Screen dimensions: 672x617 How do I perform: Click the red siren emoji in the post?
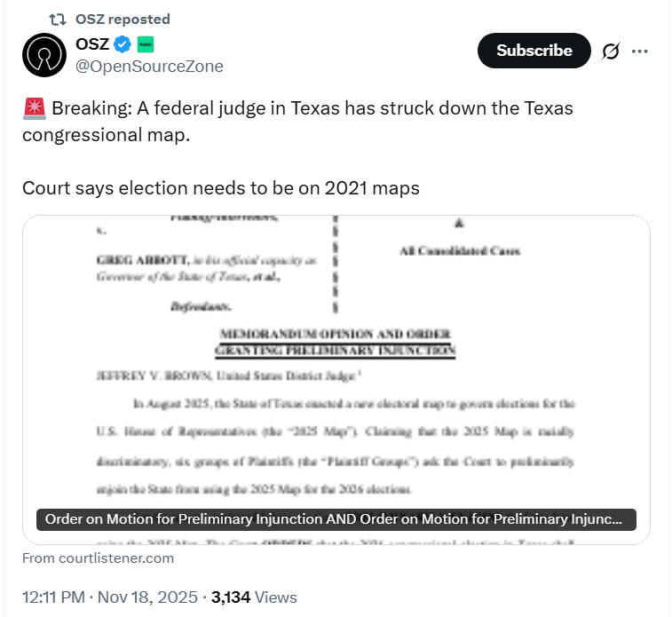tap(35, 108)
